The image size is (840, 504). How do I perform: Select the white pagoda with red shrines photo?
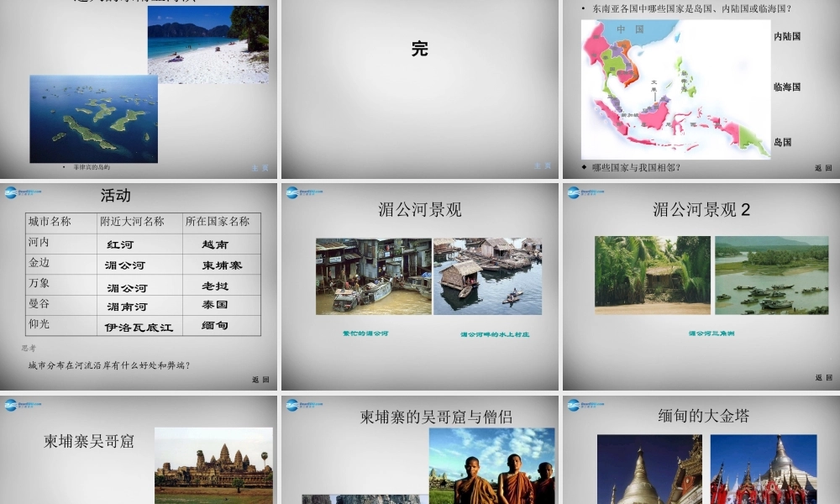764,470
